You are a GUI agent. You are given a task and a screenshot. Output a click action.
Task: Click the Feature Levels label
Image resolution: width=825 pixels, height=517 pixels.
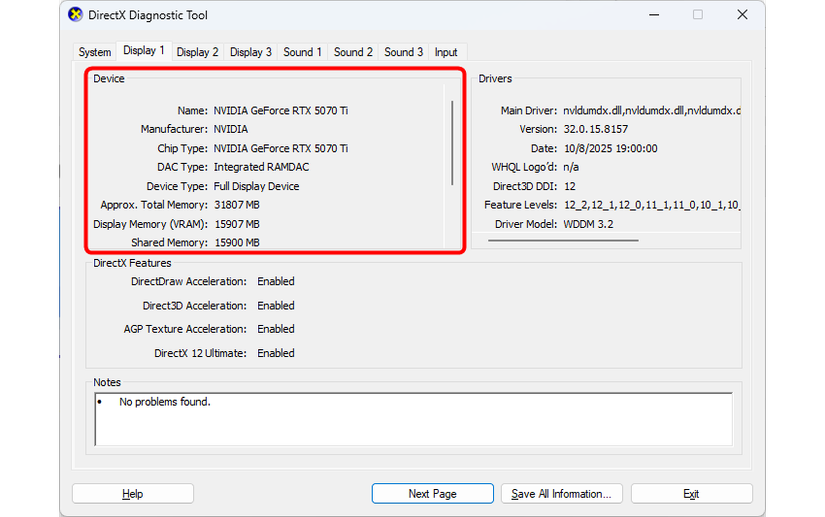click(520, 205)
